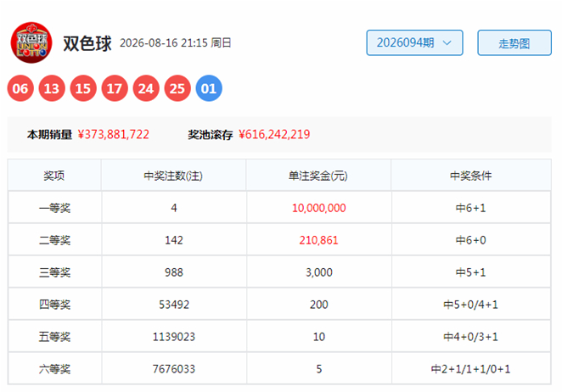Click the 一等奖 row label
This screenshot has height=392, width=562.
click(x=54, y=208)
